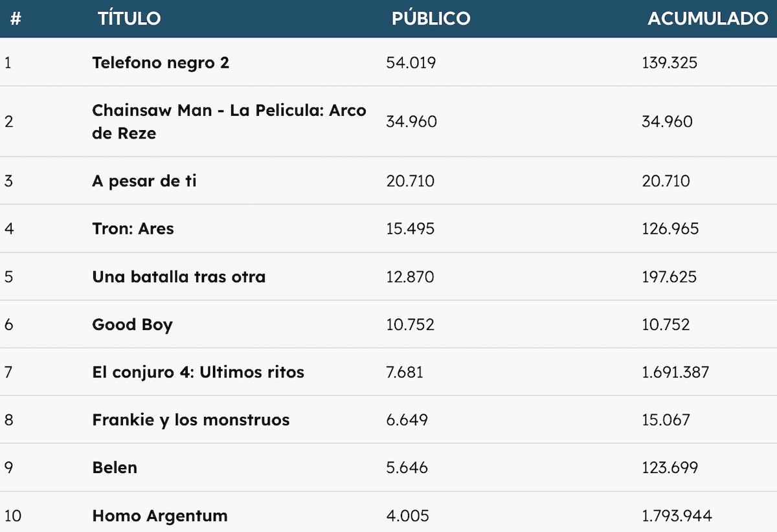Click the TÍTULO column header
777x532 pixels.
click(x=129, y=18)
